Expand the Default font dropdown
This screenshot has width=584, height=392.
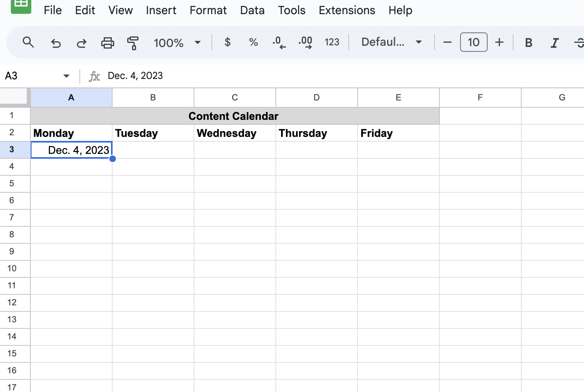coord(392,42)
